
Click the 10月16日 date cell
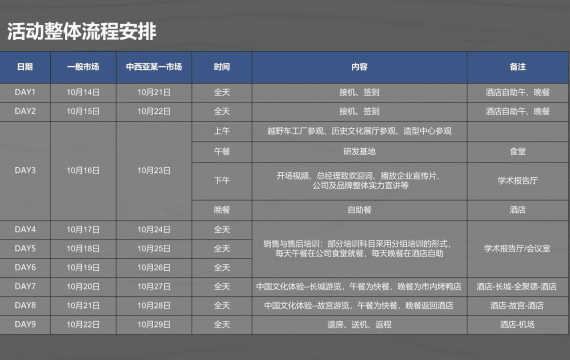83,171
